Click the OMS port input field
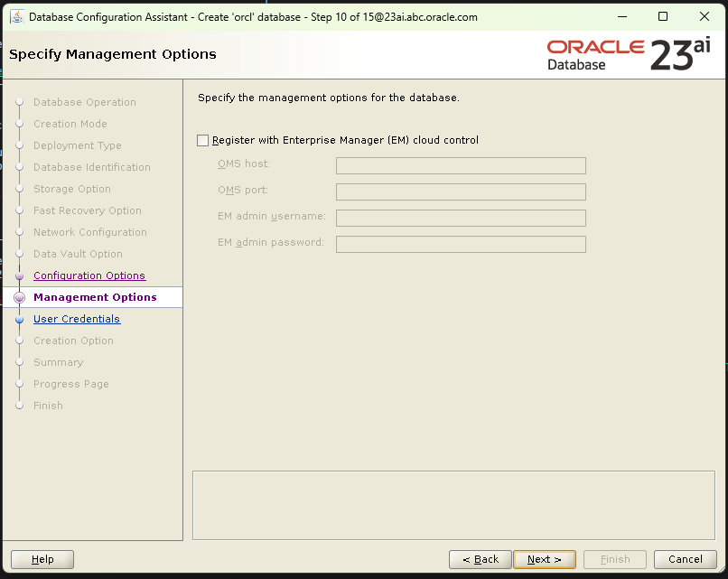This screenshot has width=728, height=579. [x=461, y=191]
